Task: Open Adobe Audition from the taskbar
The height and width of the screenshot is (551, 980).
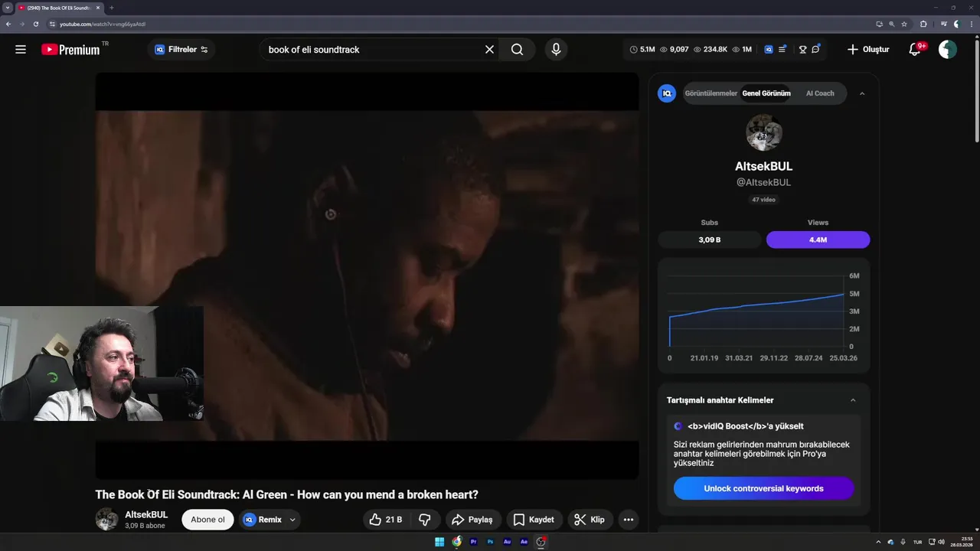Action: coord(507,542)
